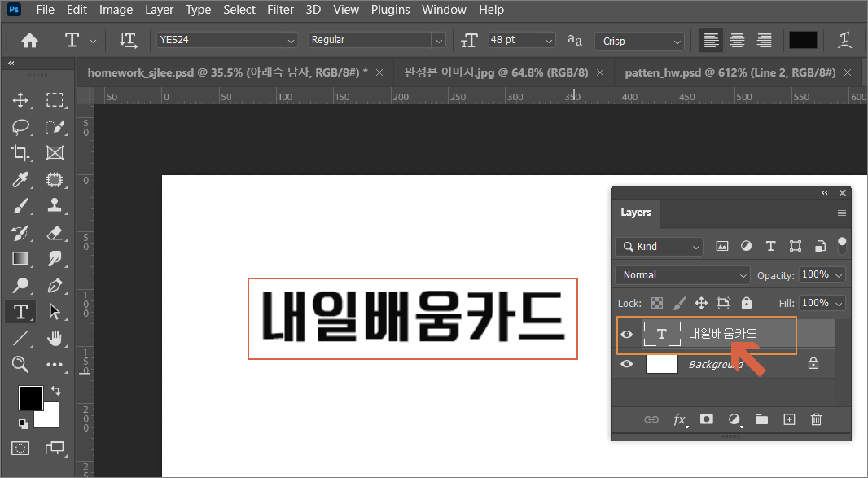The width and height of the screenshot is (868, 478).
Task: Delete the selected layer with trash icon
Action: click(x=816, y=419)
